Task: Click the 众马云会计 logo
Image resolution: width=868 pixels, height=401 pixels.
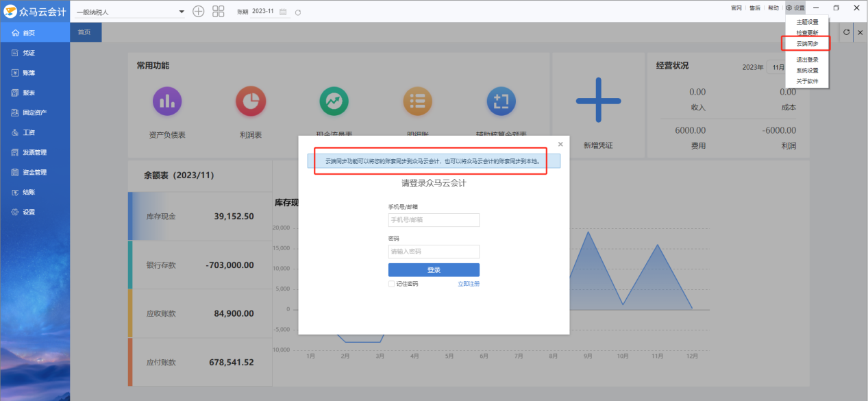Action: pyautogui.click(x=35, y=11)
